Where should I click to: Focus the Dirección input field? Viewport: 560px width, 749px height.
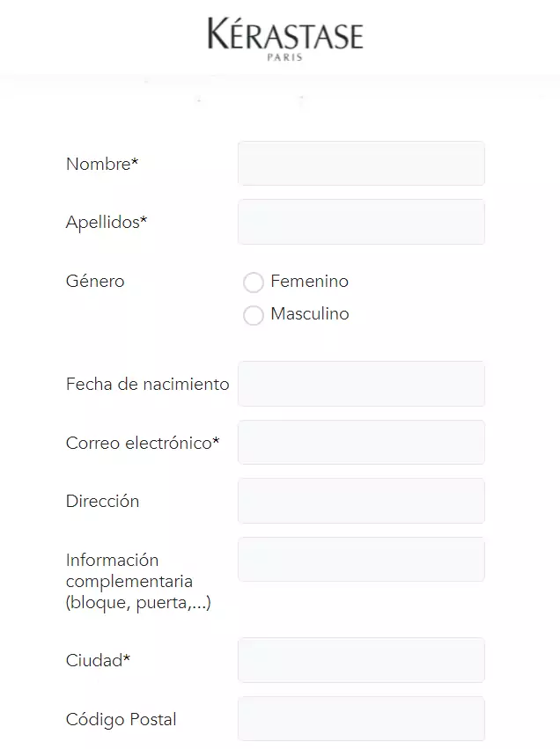tap(361, 501)
